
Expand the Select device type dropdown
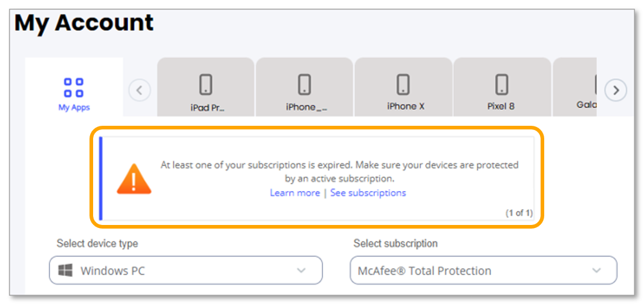click(186, 270)
